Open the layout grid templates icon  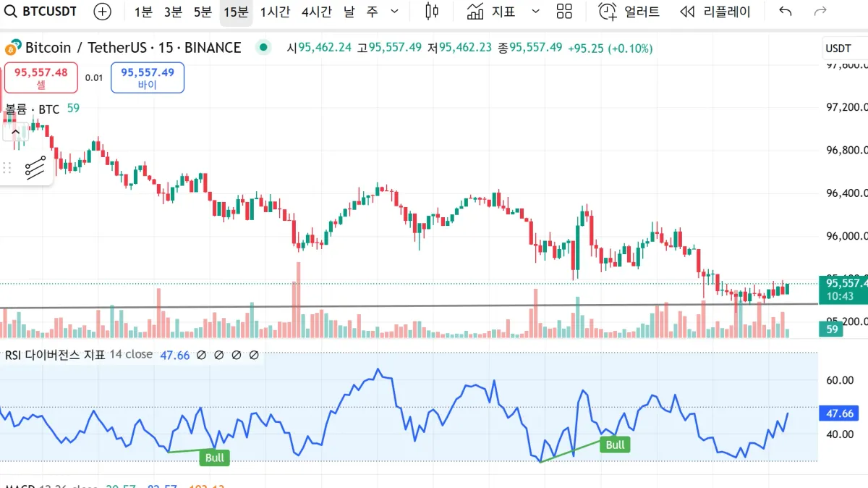(564, 12)
